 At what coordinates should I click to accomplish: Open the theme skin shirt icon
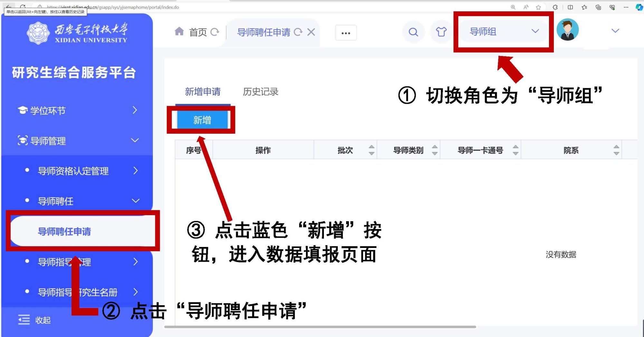[x=441, y=32]
